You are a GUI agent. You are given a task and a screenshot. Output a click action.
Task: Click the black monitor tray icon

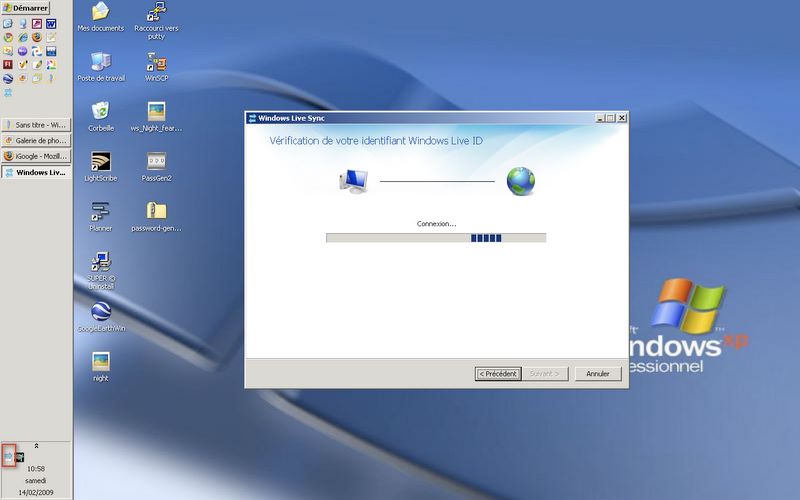pyautogui.click(x=20, y=457)
